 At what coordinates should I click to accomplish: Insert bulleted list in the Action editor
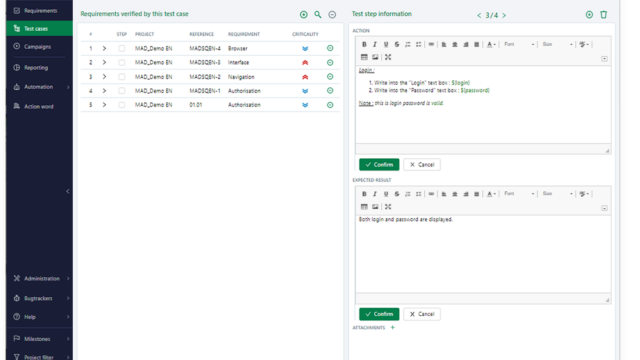418,44
